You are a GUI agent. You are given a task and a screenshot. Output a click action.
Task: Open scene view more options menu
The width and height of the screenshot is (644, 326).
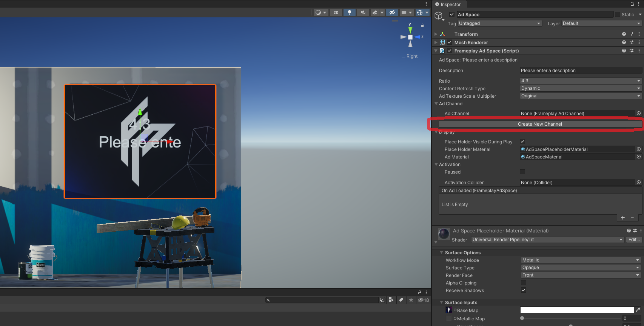(426, 4)
